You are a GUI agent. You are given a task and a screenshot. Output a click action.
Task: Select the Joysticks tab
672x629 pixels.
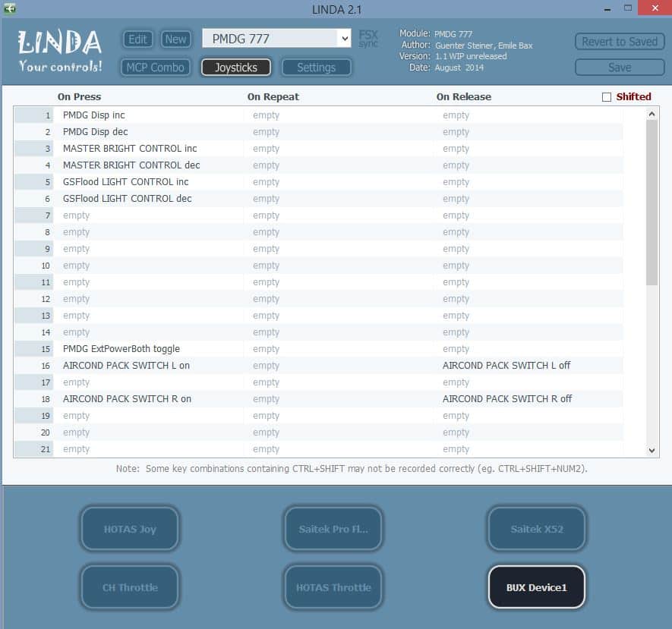click(x=235, y=68)
